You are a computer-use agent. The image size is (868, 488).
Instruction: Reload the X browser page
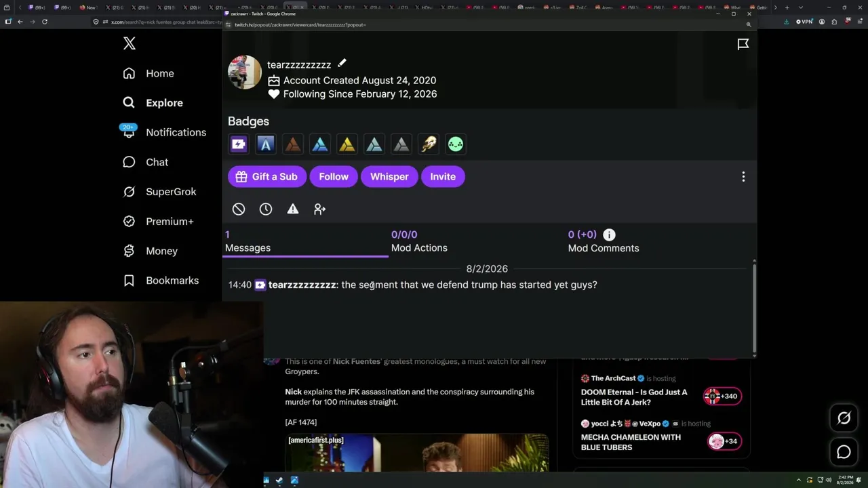click(x=45, y=22)
